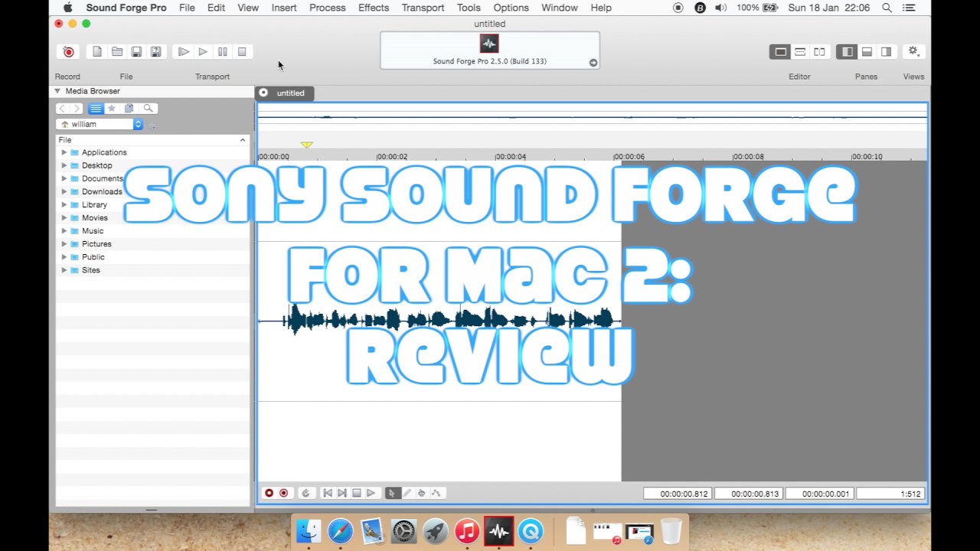
Task: Select the pointer edit tool
Action: click(392, 494)
